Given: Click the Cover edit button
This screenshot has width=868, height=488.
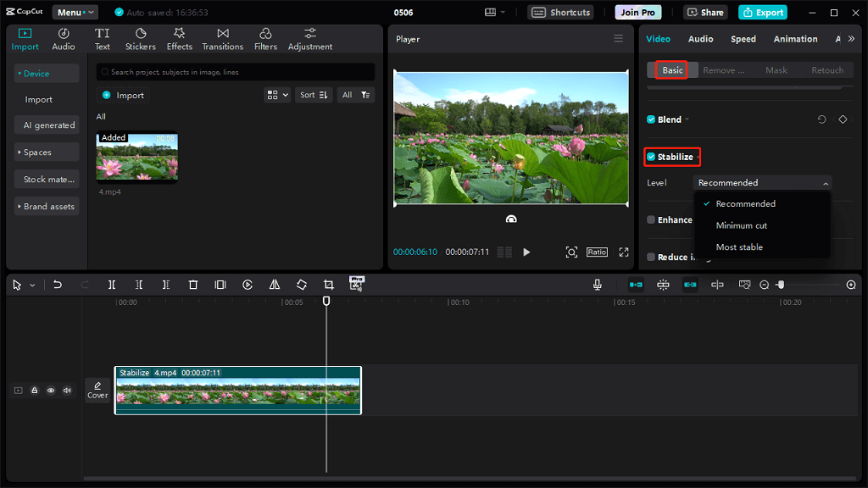Looking at the screenshot, I should [x=97, y=390].
